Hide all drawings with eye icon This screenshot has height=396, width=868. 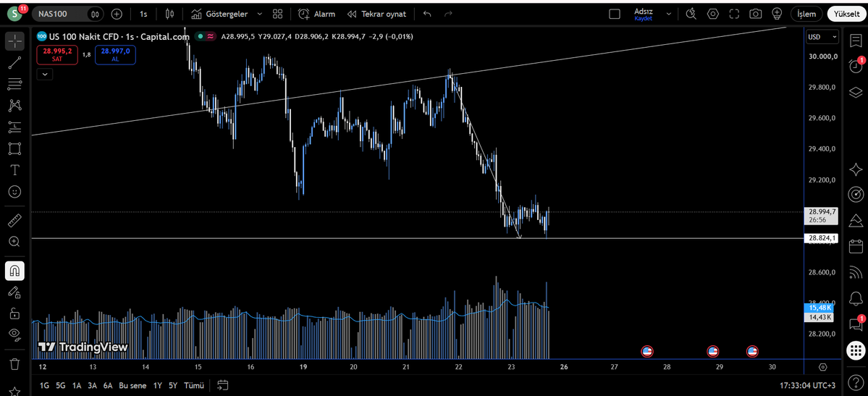point(15,334)
